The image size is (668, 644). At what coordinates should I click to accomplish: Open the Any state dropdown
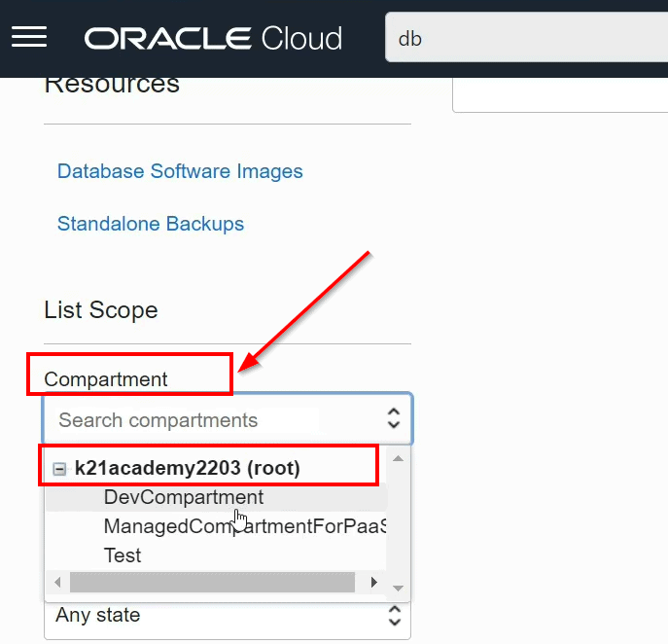pos(228,616)
